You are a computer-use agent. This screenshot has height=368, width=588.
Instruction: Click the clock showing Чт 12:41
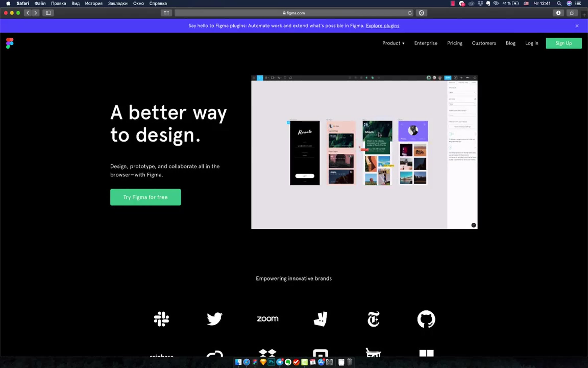tap(542, 3)
